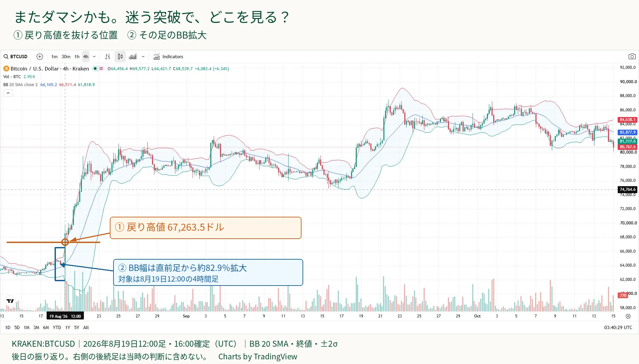
Task: Set range to 1Y
Action: point(68,327)
